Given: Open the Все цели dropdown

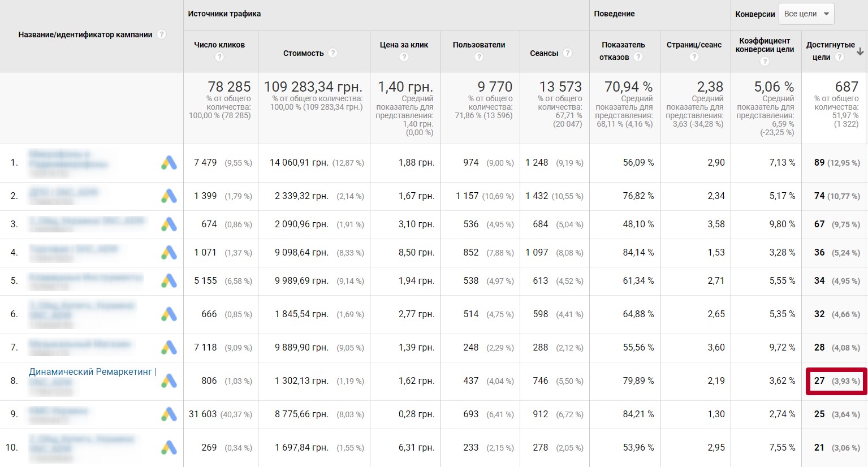Looking at the screenshot, I should (x=806, y=14).
